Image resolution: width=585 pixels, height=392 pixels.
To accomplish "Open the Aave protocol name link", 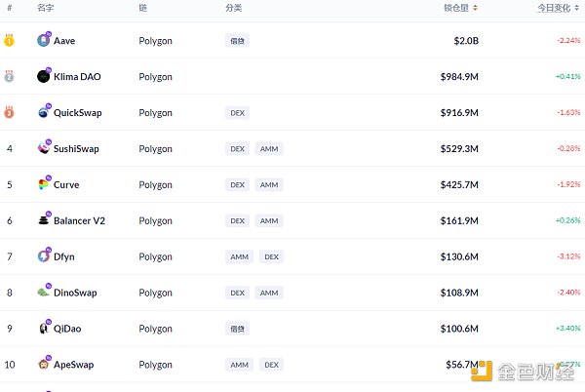I will click(64, 41).
